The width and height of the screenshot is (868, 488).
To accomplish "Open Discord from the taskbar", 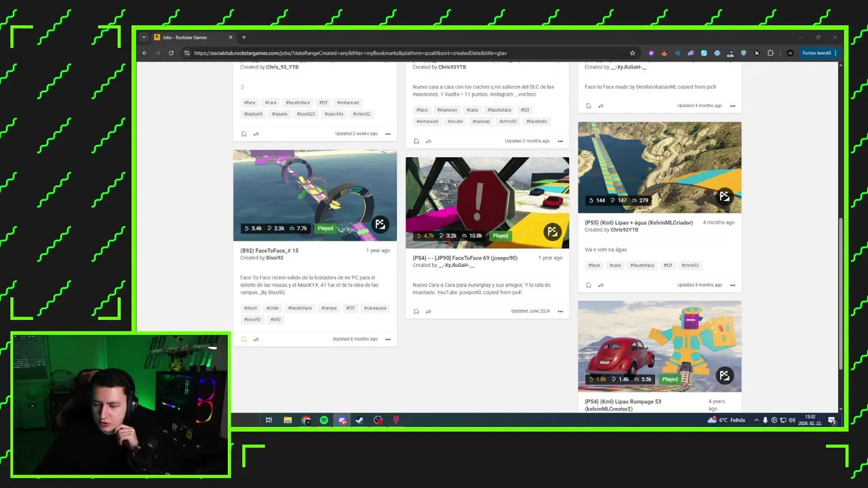I will tap(342, 420).
